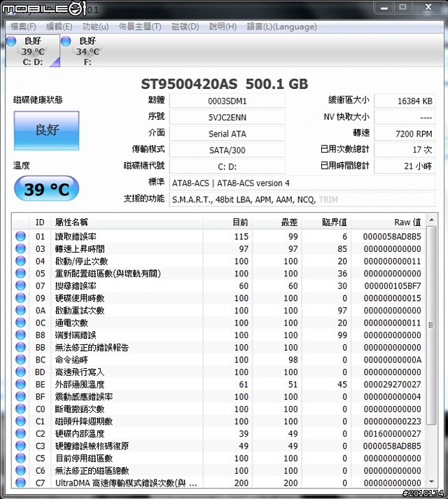Click the status icon for attribute C6
This screenshot has height=499, width=448.
click(20, 470)
